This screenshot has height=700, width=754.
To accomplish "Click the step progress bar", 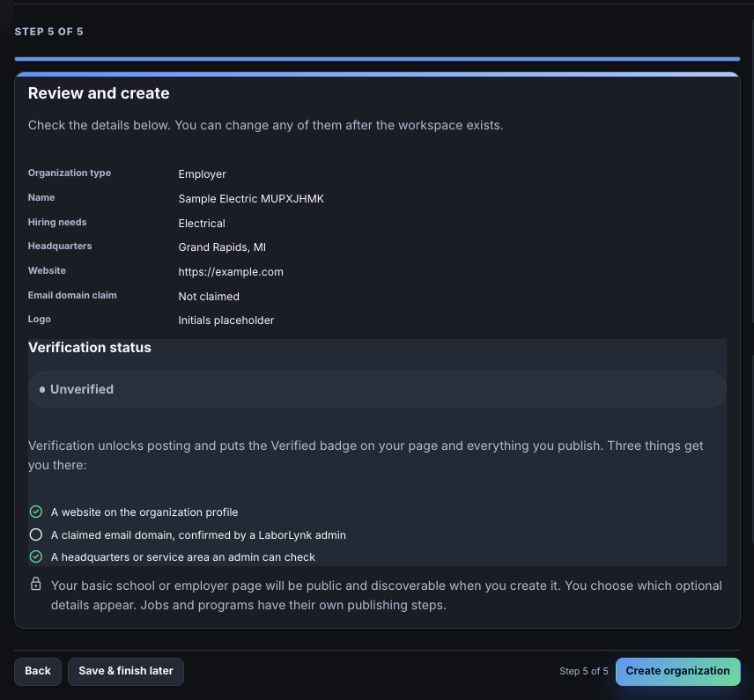I will coord(377,59).
